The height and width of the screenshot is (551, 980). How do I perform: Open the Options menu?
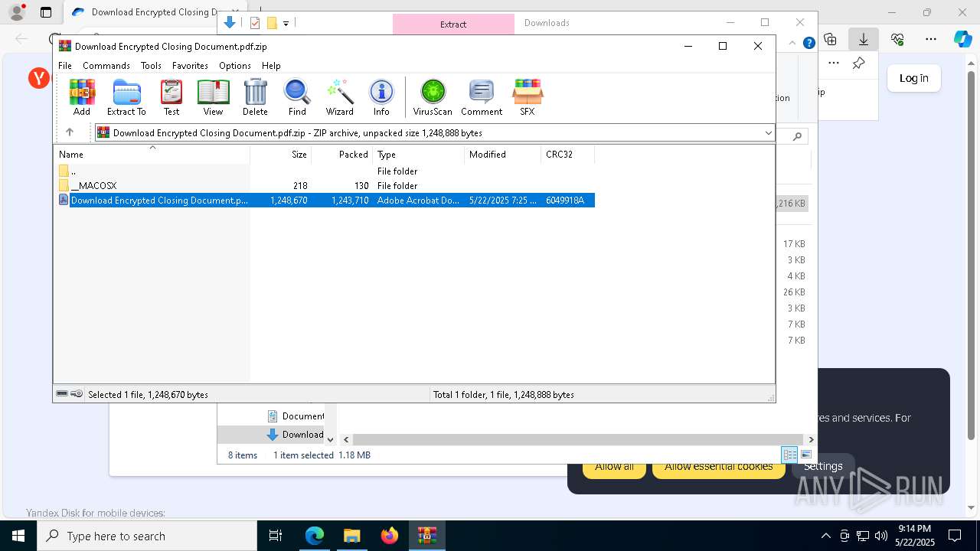click(x=234, y=66)
